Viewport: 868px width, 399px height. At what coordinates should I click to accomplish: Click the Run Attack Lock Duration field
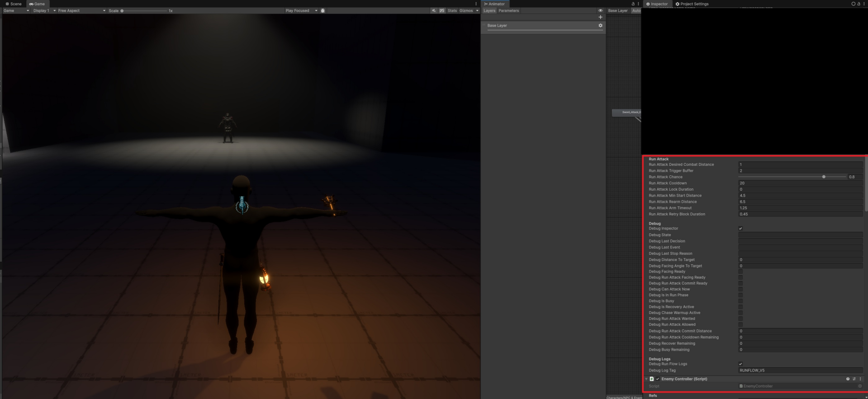coord(800,189)
